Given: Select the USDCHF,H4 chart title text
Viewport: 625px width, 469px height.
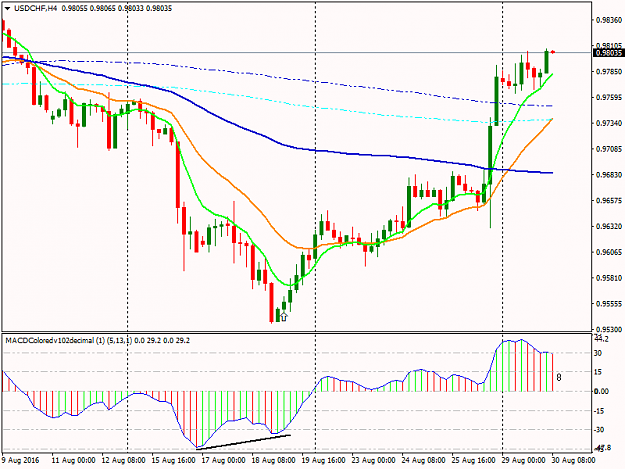Looking at the screenshot, I should [x=35, y=8].
